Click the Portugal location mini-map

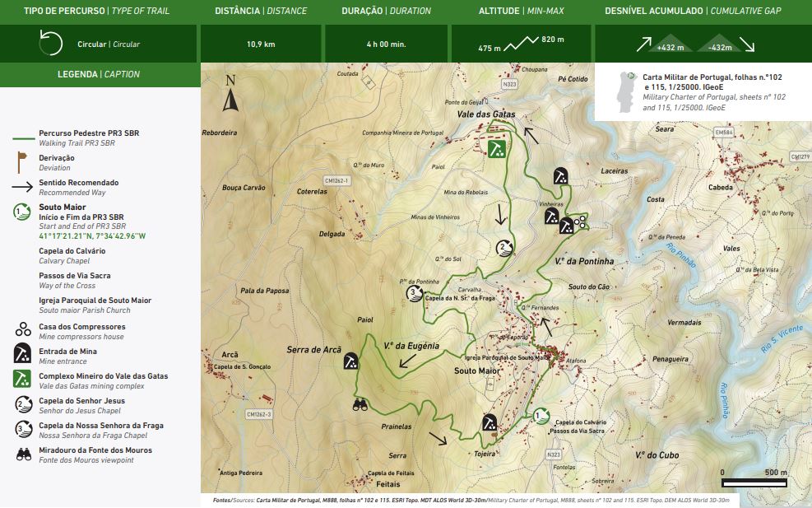point(624,90)
